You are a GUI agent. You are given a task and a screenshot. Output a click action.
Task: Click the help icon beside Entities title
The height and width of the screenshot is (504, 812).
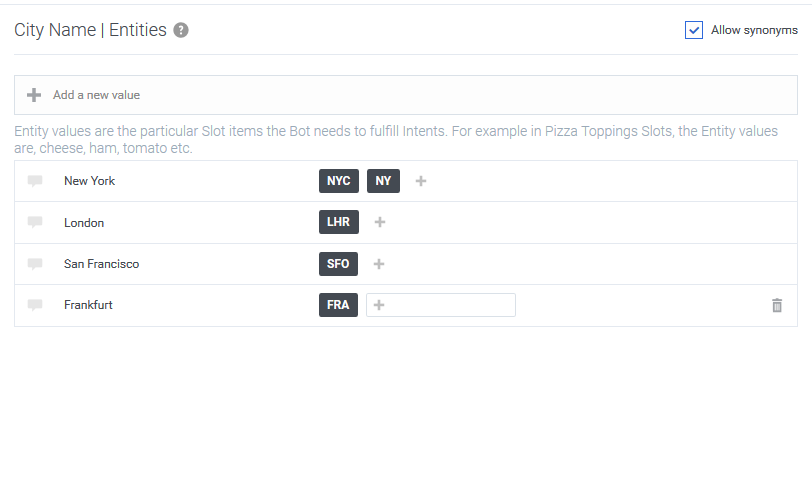coord(181,30)
